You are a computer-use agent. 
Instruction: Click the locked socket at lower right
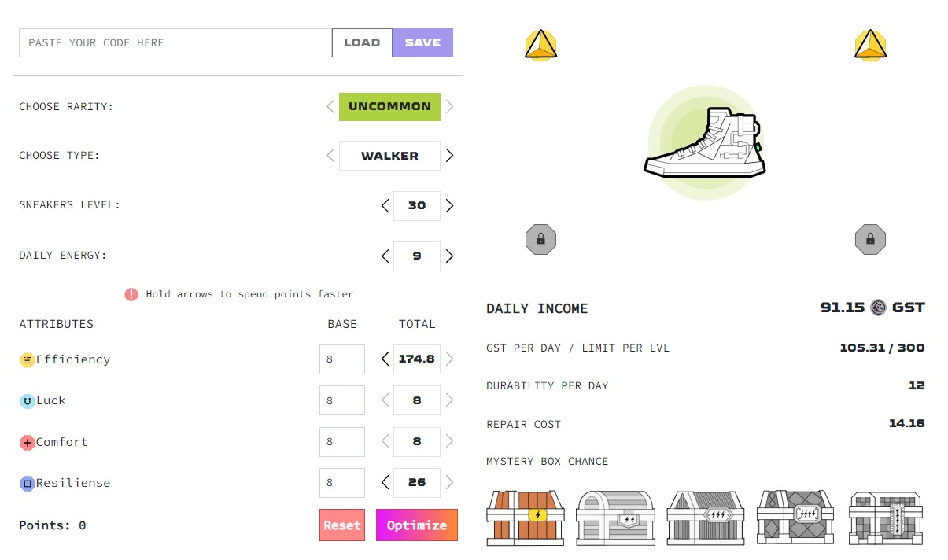(x=870, y=239)
